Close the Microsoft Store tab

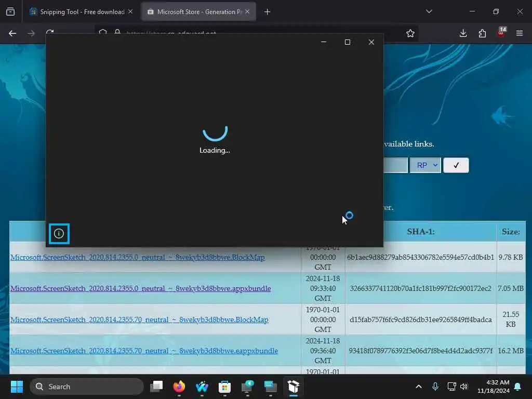(247, 11)
